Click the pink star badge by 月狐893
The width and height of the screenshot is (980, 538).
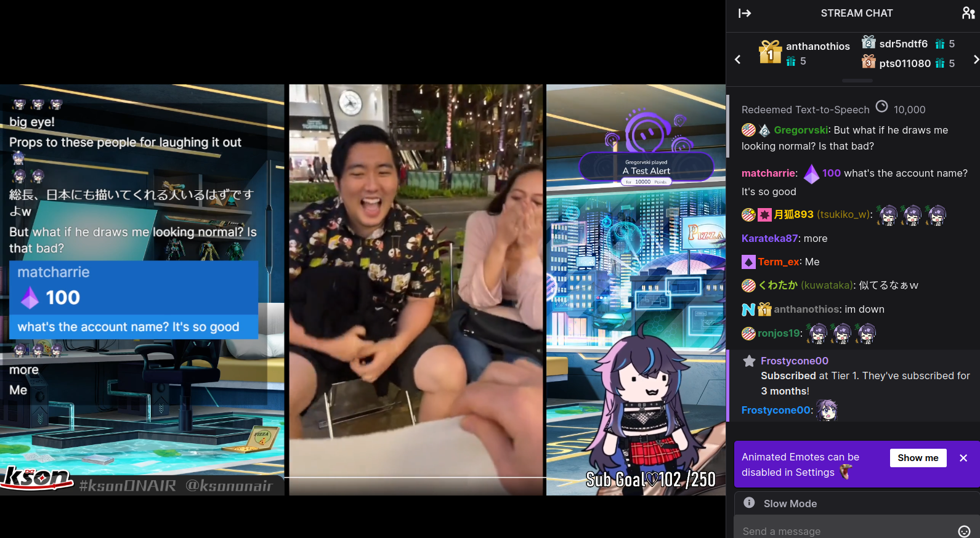pos(764,215)
